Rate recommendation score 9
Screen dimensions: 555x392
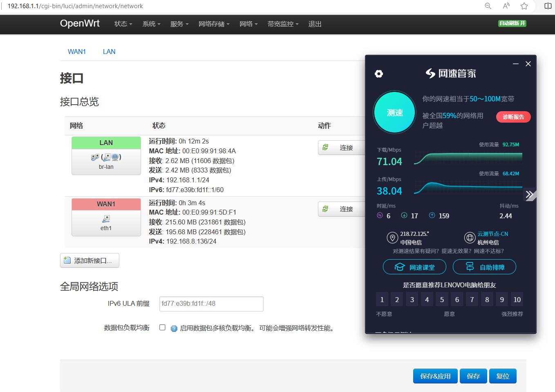click(502, 300)
